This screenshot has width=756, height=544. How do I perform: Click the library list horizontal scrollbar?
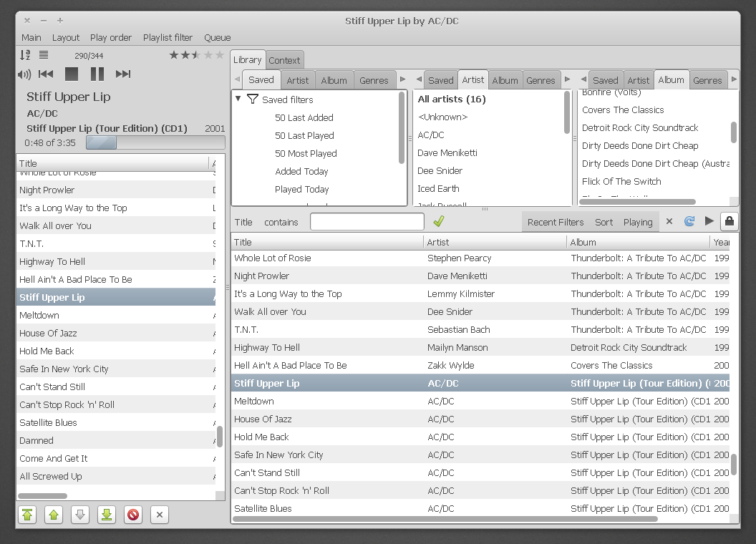(x=445, y=519)
